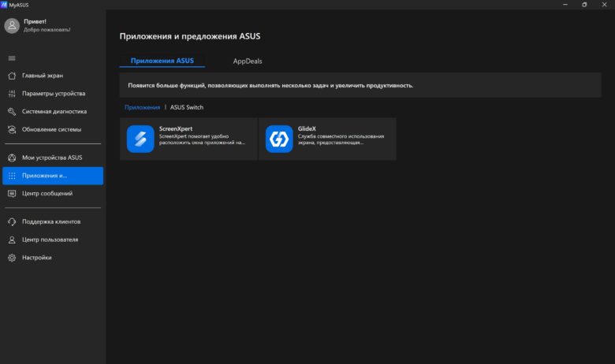The image size is (615, 364).
Task: Click the grid icon beside Приложения и...
Action: [x=12, y=176]
